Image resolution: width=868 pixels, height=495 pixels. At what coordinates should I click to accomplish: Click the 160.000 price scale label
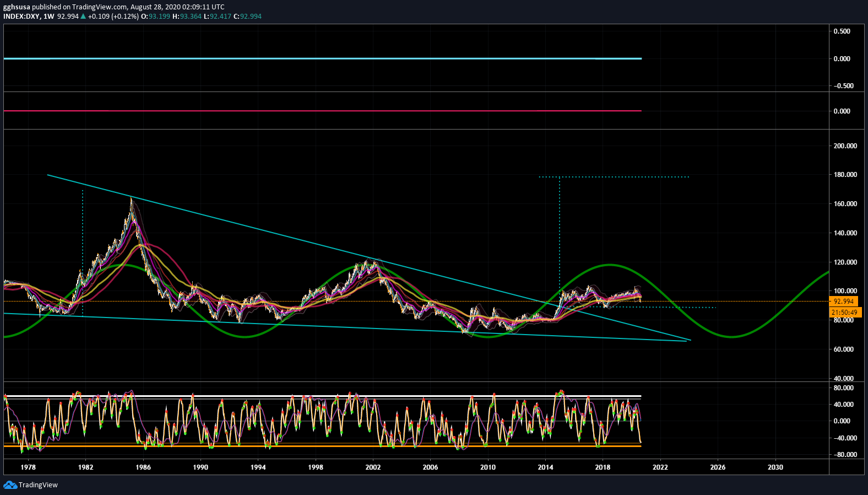[845, 204]
